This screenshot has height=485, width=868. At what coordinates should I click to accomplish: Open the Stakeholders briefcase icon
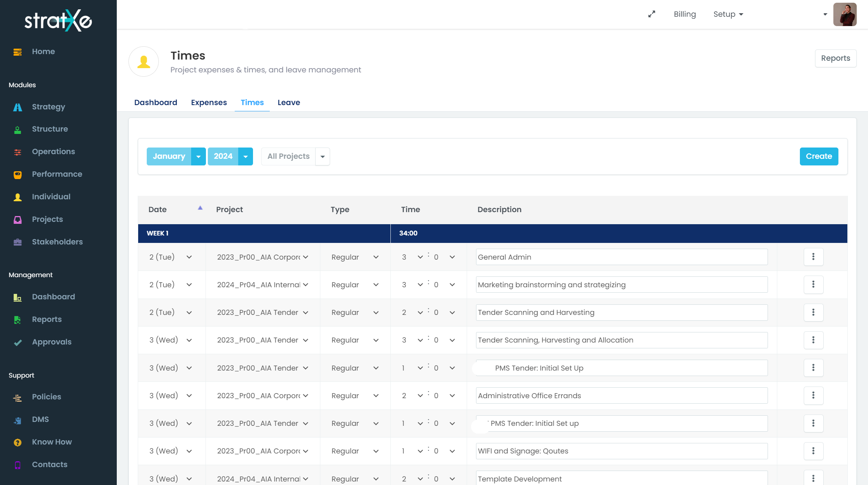pyautogui.click(x=18, y=242)
